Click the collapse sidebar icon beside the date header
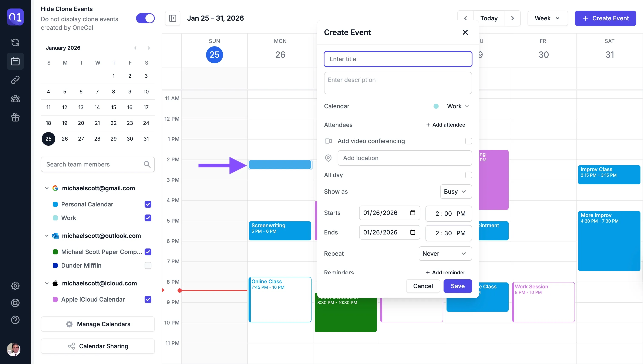 173,18
